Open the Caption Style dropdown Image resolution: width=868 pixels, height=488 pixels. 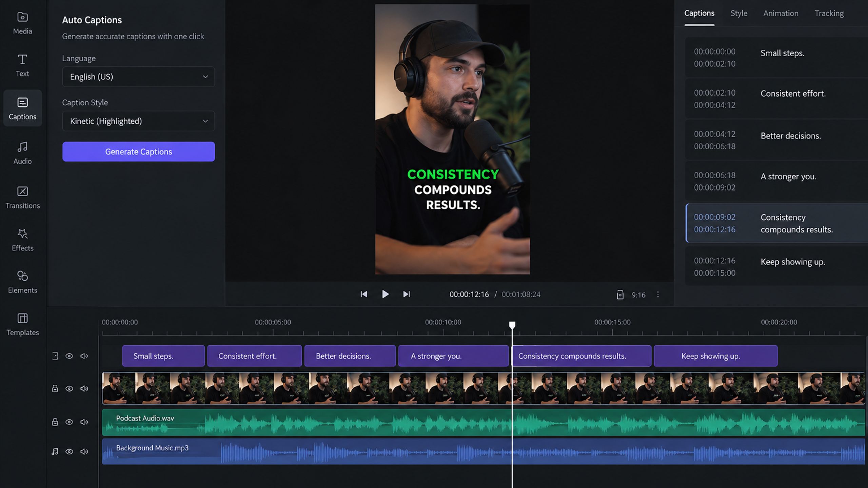[x=138, y=121]
